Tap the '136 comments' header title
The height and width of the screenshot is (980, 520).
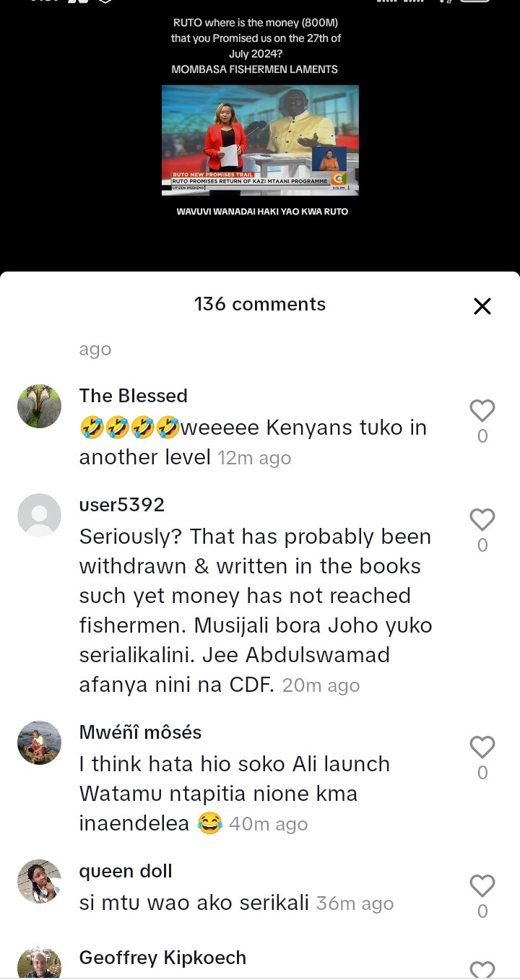click(260, 304)
